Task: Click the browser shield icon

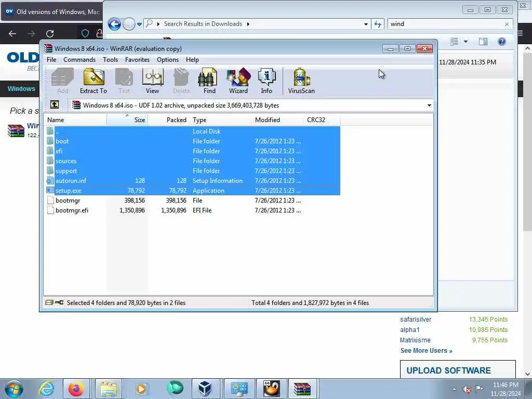Action: click(x=85, y=33)
